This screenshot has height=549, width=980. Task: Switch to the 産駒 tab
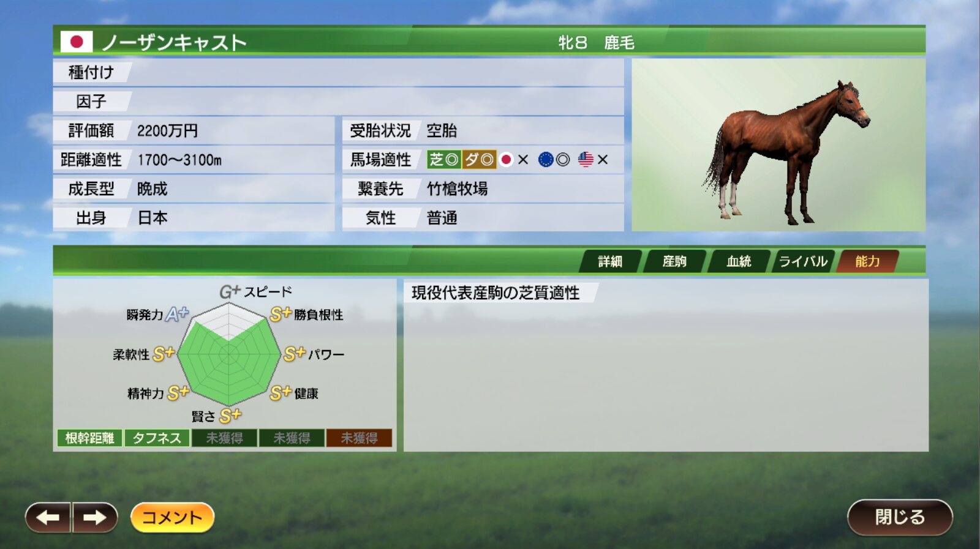pos(674,261)
